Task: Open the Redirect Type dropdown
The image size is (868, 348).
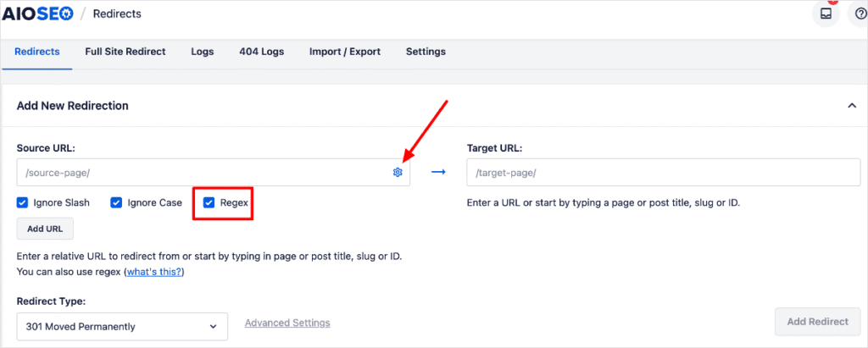Action: pos(122,326)
